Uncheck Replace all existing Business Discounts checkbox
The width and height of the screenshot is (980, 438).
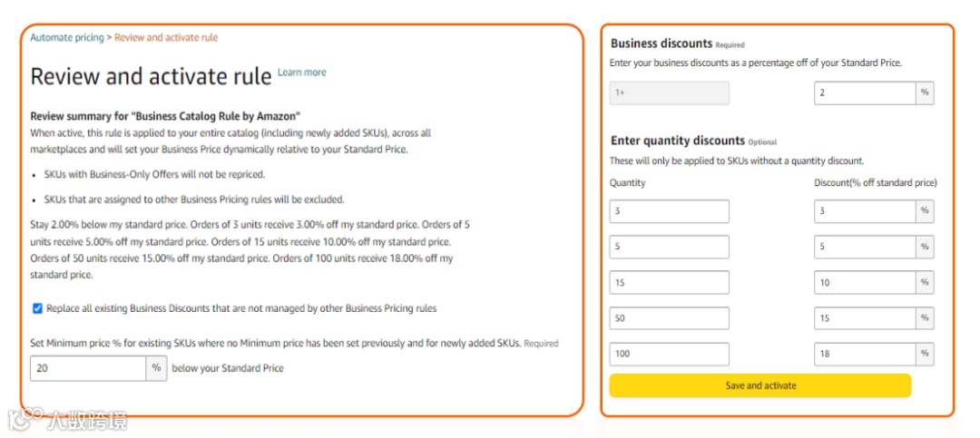pos(37,308)
